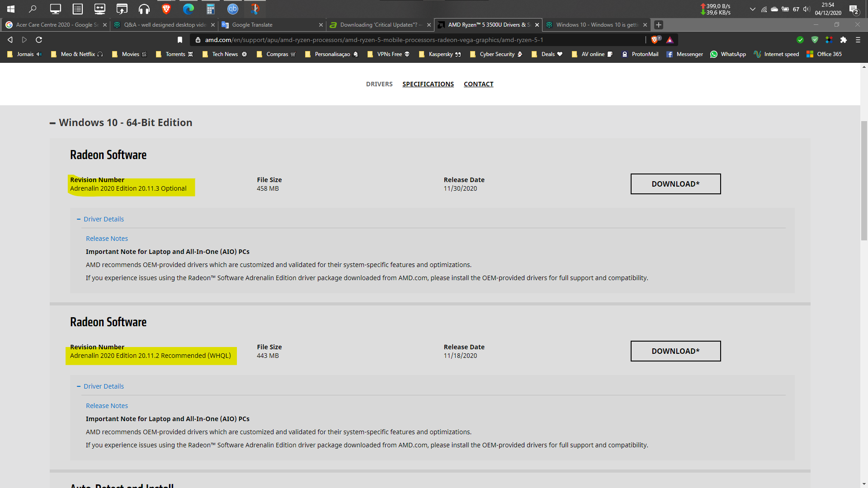Screen dimensions: 868x488
Task: Open the WhatsApp bookmark
Action: 728,54
